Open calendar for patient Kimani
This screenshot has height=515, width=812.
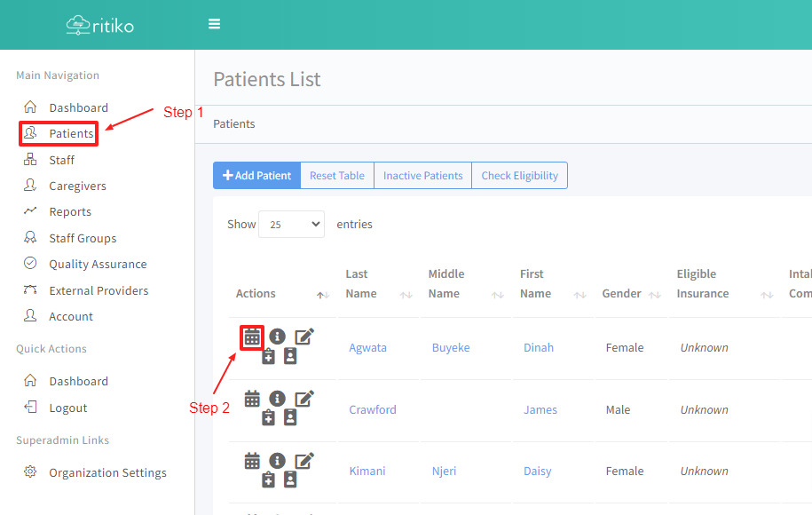click(252, 460)
